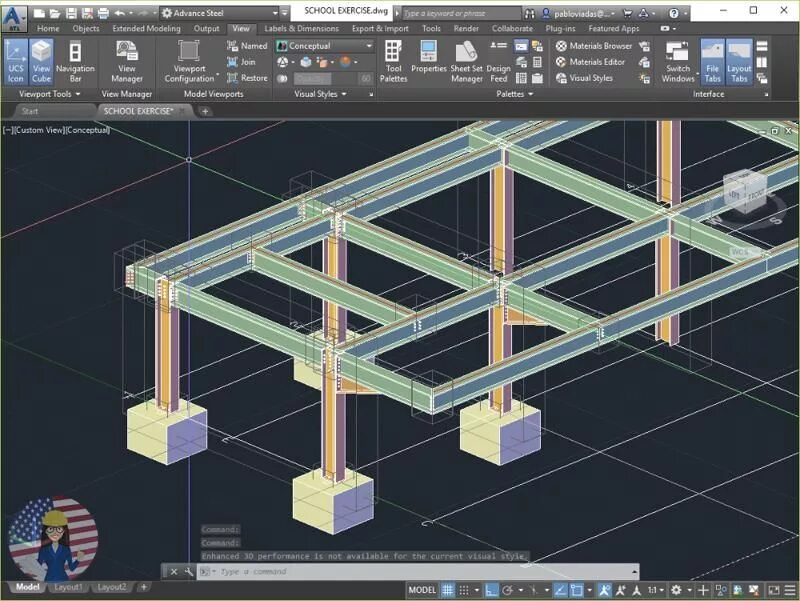Expand the Palettes panel

[514, 94]
